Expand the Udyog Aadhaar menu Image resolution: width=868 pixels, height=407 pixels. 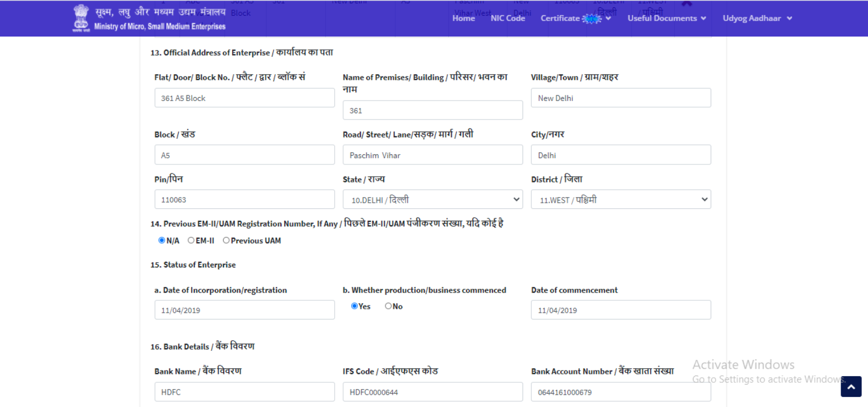[757, 19]
